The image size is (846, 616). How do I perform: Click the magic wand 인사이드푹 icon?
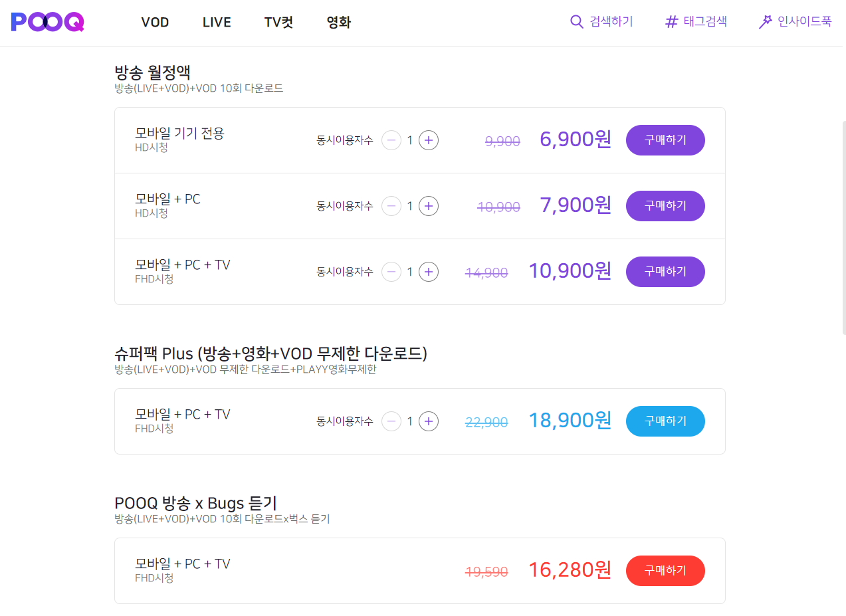coord(765,22)
